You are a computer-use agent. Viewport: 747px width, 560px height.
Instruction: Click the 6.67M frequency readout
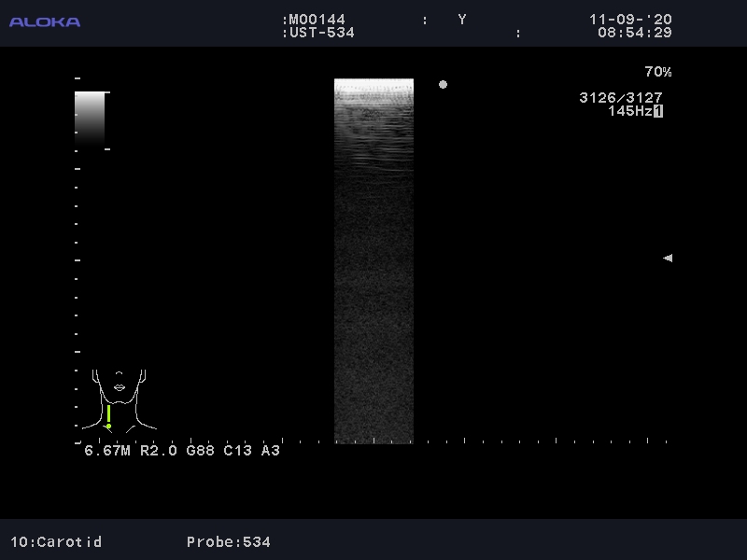click(x=107, y=451)
